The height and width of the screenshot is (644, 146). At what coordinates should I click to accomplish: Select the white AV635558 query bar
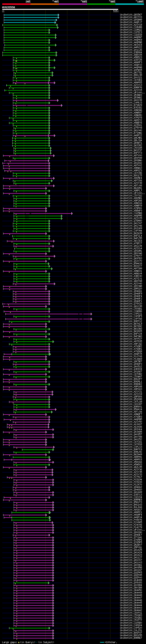click(x=60, y=9)
